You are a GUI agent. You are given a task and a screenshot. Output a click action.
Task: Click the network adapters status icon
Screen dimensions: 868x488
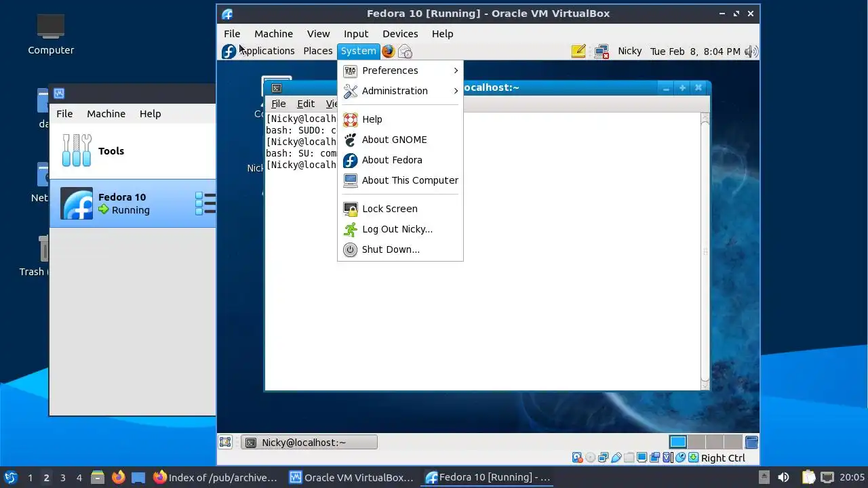pyautogui.click(x=603, y=458)
